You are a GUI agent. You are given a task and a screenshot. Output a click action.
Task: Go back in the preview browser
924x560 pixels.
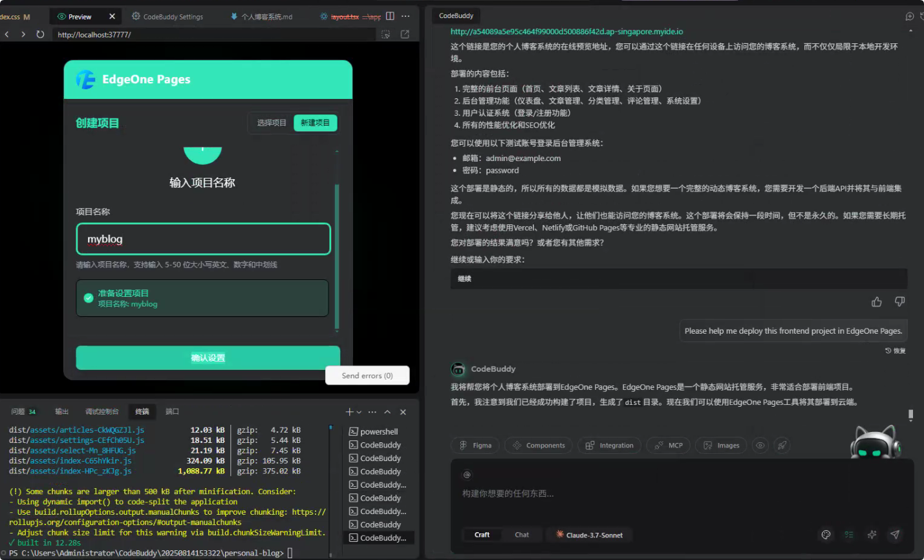point(6,34)
